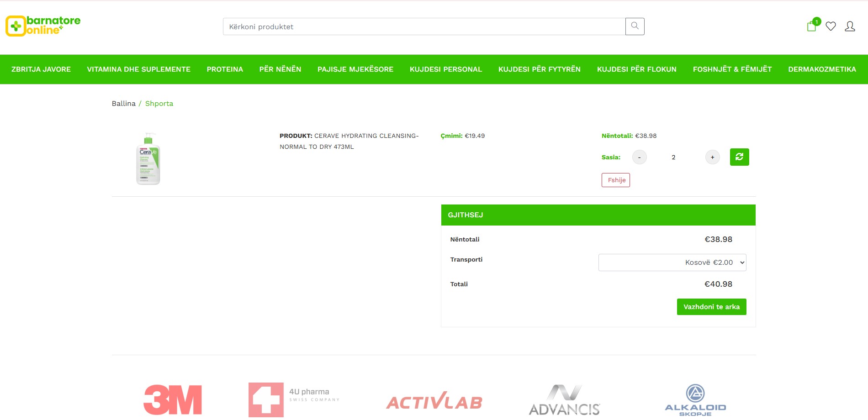Click the ActivLab brand logo

click(434, 400)
